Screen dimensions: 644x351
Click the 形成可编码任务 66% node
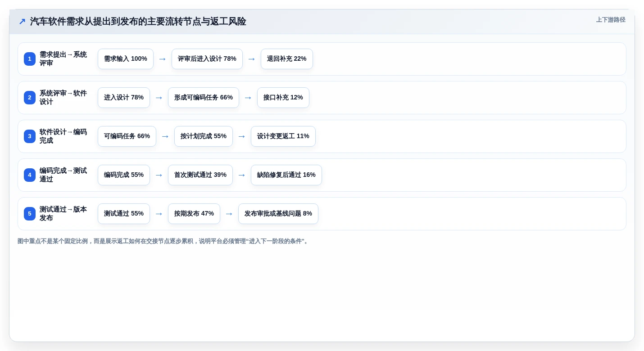(204, 98)
